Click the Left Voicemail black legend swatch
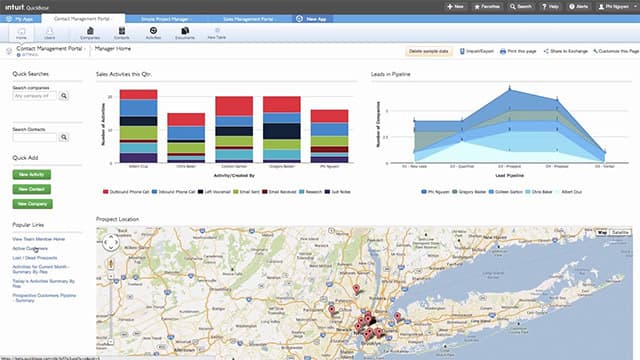This screenshot has height=360, width=640. 200,192
